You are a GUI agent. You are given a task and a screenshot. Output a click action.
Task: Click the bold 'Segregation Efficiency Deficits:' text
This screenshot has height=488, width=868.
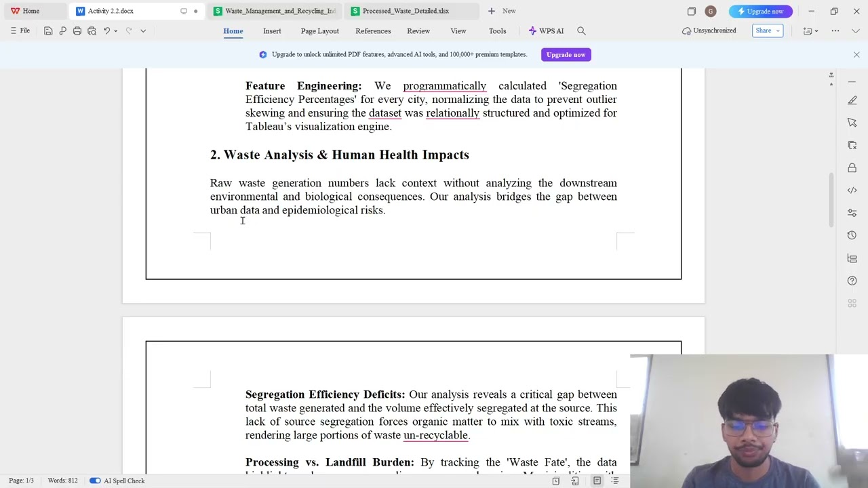point(325,394)
